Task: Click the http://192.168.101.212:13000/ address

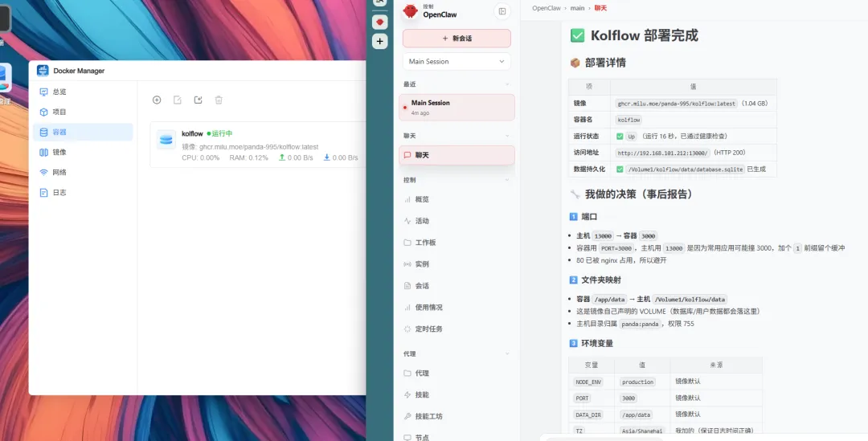Action: click(x=662, y=153)
